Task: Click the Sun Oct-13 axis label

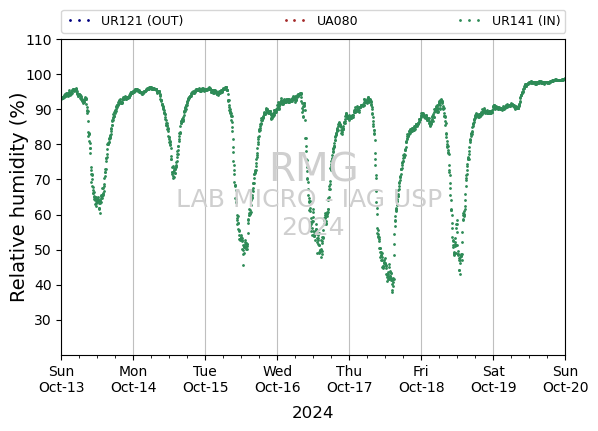Action: (x=61, y=379)
